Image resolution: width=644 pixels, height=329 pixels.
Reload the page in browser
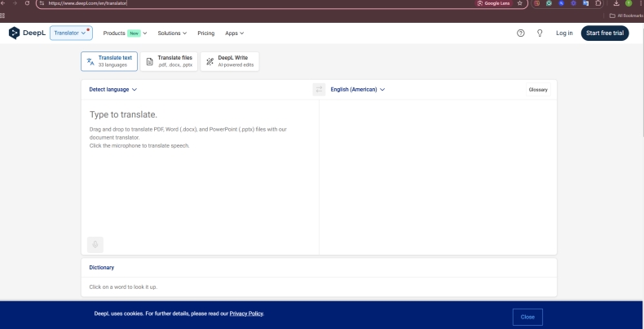pyautogui.click(x=29, y=4)
